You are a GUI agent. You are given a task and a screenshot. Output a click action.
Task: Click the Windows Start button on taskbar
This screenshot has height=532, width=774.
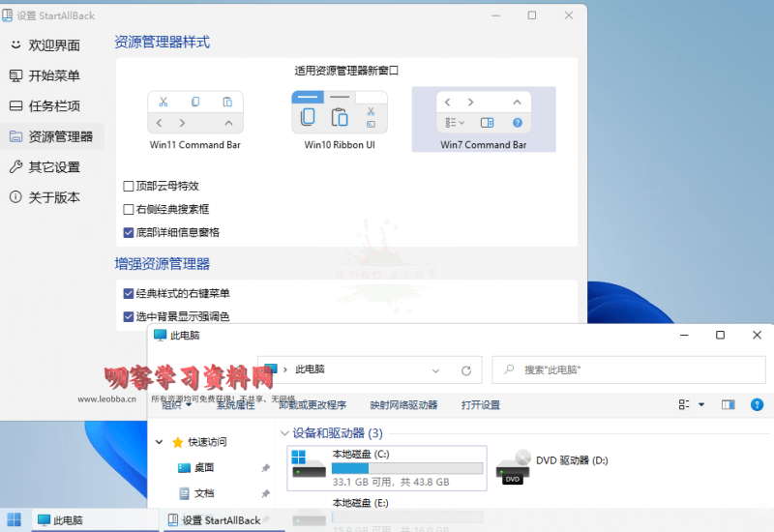(14, 519)
